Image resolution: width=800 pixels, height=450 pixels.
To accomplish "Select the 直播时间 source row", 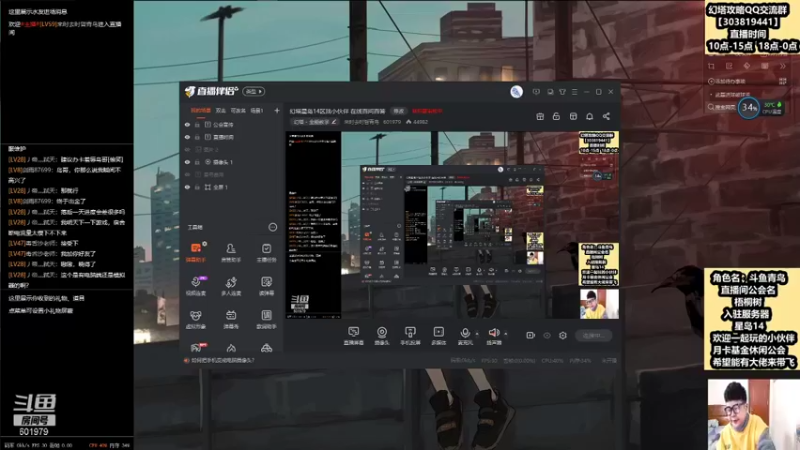I will point(232,137).
